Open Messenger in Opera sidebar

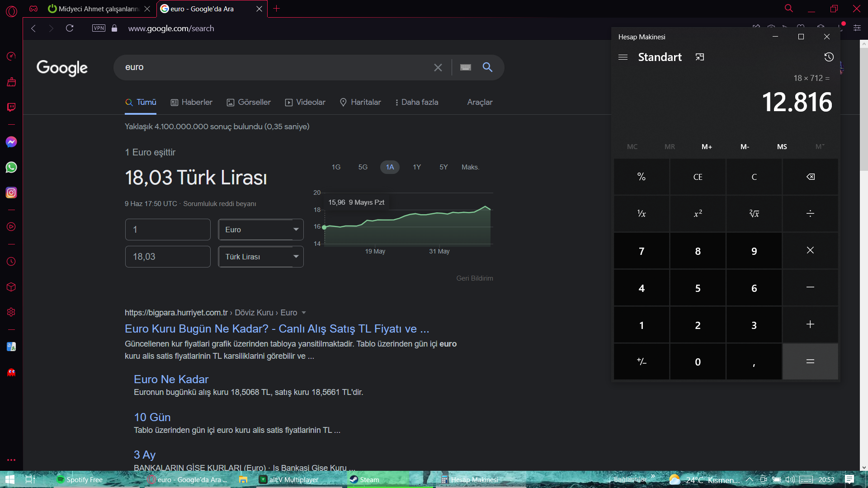[11, 142]
